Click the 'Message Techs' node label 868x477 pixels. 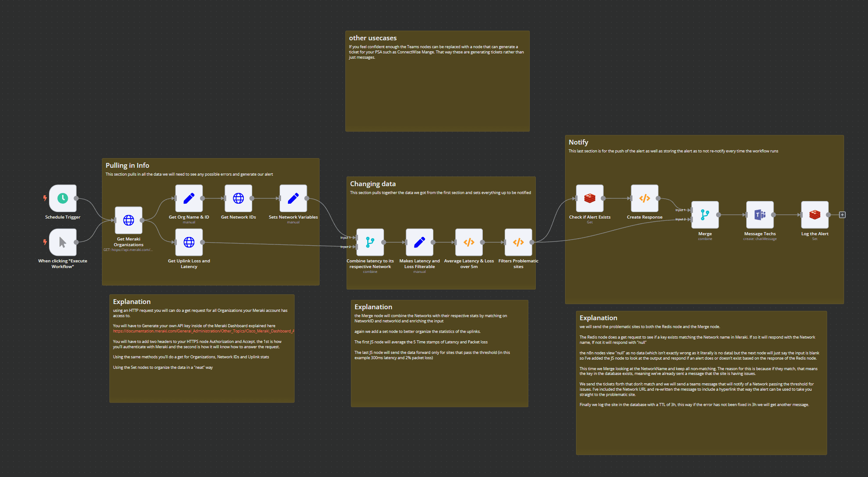click(760, 234)
